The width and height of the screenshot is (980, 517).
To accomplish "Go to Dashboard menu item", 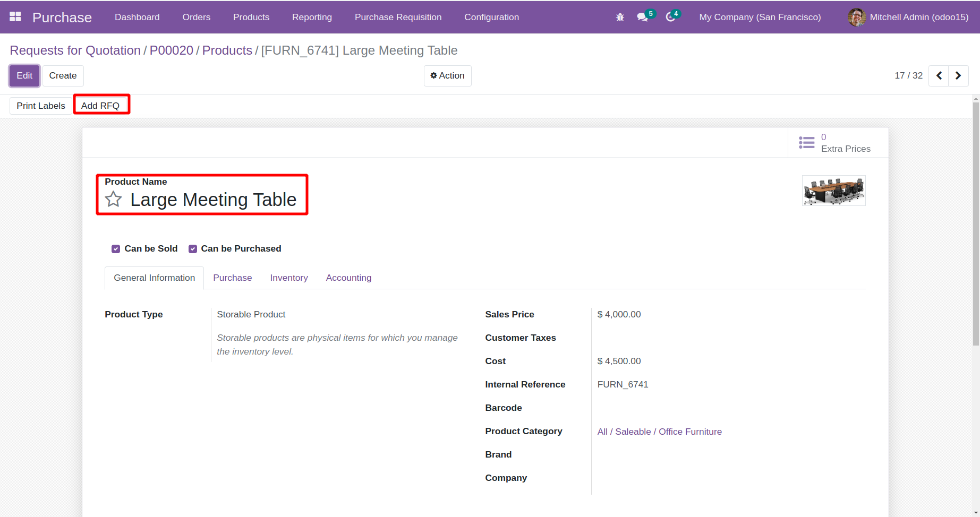I will click(x=137, y=17).
